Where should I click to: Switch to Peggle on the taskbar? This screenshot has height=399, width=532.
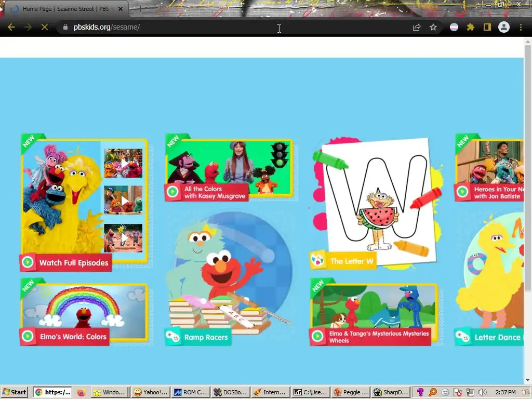(x=351, y=392)
